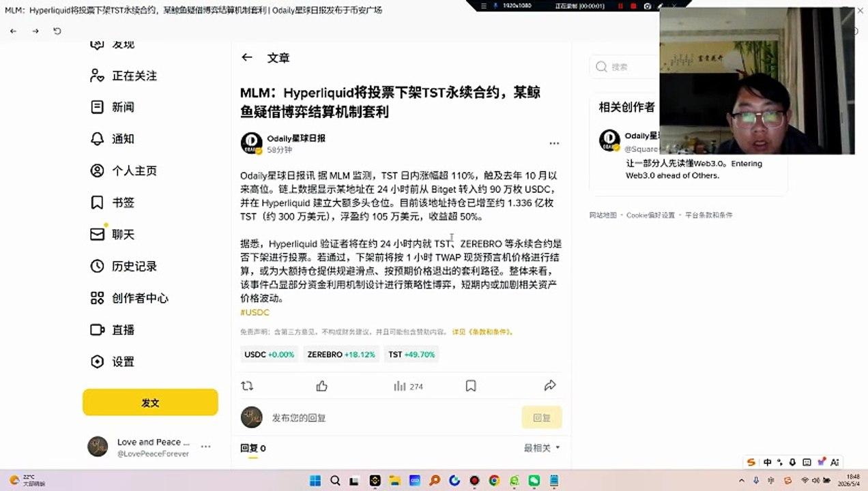Click the repost icon below article
This screenshot has width=868, height=491.
point(247,386)
